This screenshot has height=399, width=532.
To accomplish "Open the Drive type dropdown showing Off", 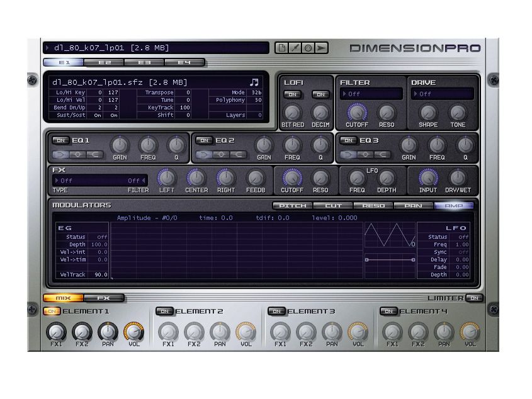I will click(x=442, y=94).
